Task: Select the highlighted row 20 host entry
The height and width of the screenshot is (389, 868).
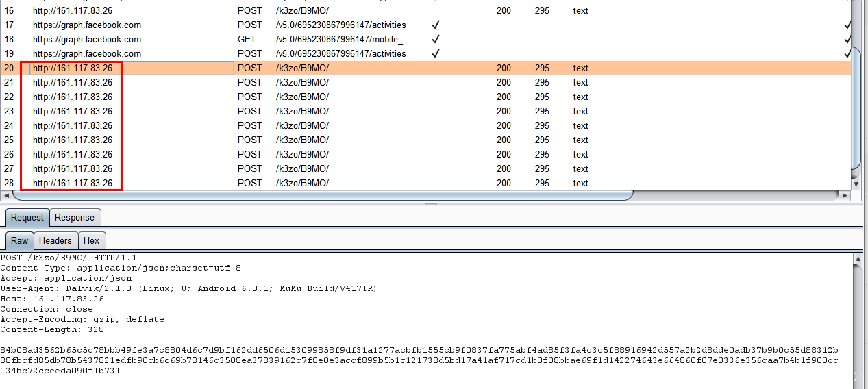Action: click(x=73, y=68)
